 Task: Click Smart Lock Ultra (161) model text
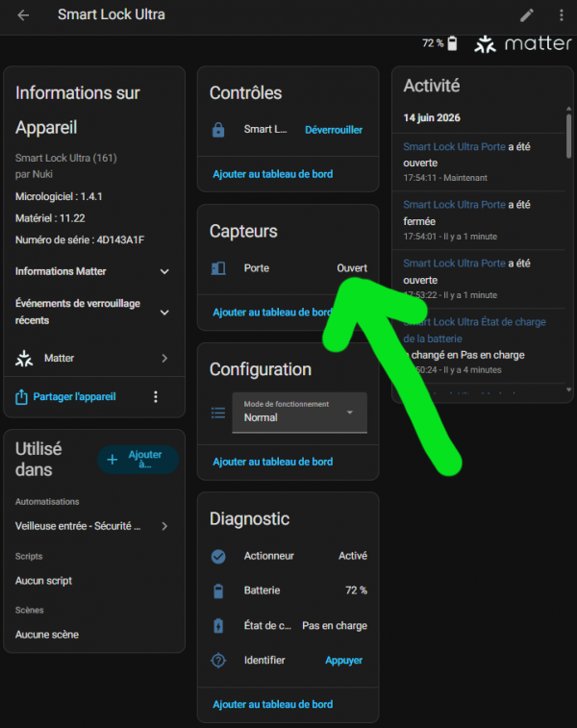click(x=66, y=159)
